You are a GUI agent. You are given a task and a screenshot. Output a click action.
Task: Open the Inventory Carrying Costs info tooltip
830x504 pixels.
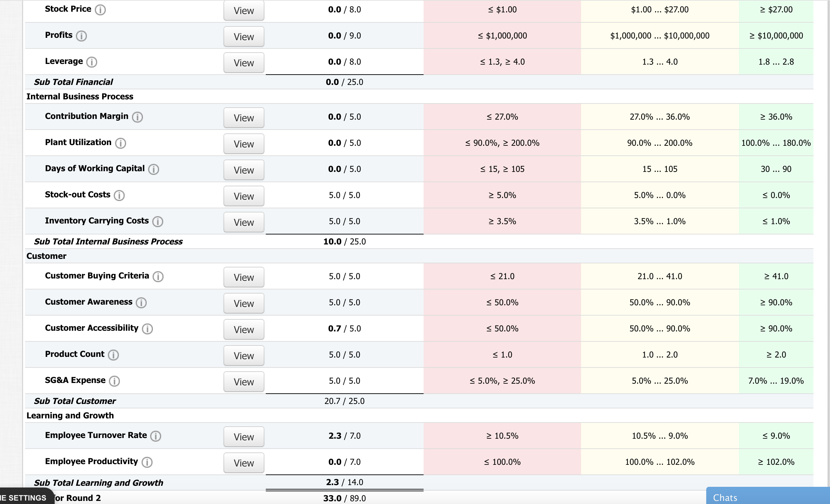[x=157, y=221]
